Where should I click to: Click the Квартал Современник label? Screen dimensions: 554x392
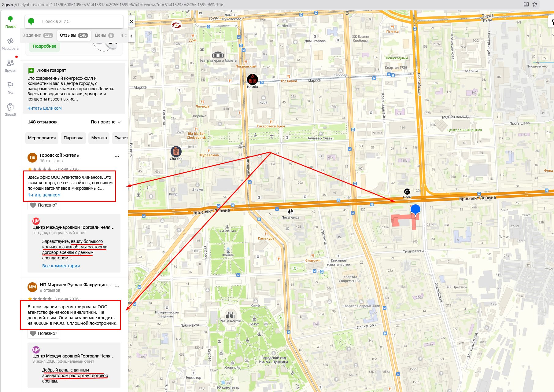[x=350, y=279]
